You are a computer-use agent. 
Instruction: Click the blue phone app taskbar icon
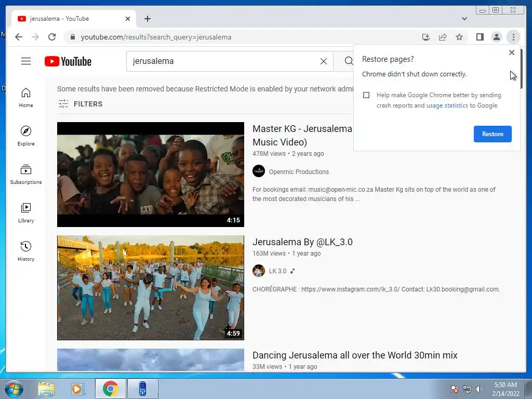pos(143,389)
